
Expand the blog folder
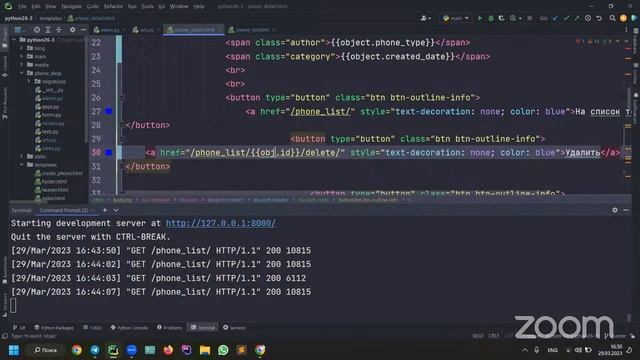[22, 48]
